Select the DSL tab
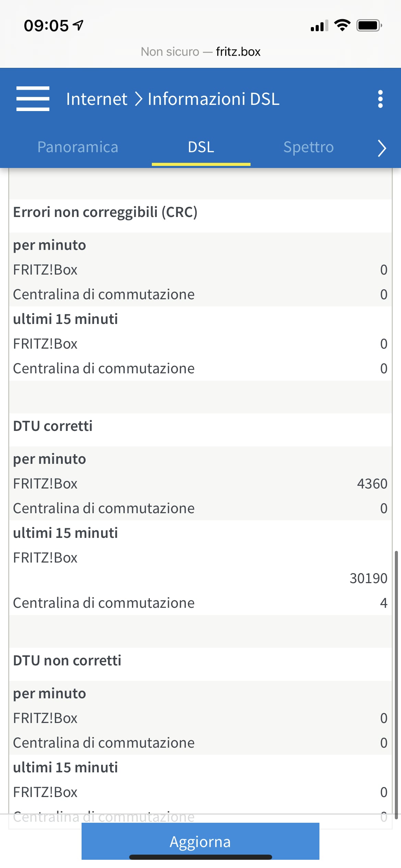Viewport: 401px width, 868px height. (201, 147)
